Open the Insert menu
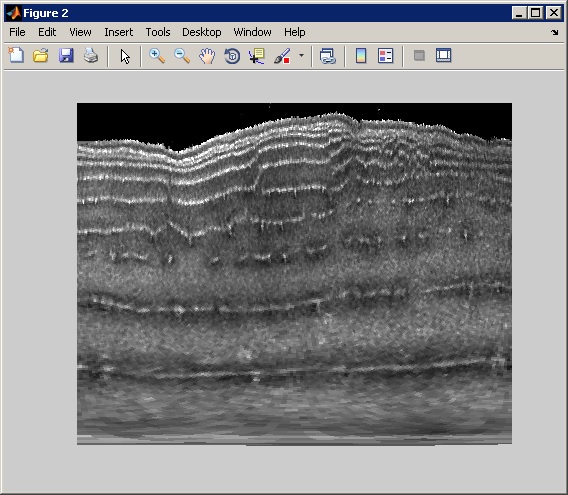The width and height of the screenshot is (568, 495). click(x=118, y=32)
